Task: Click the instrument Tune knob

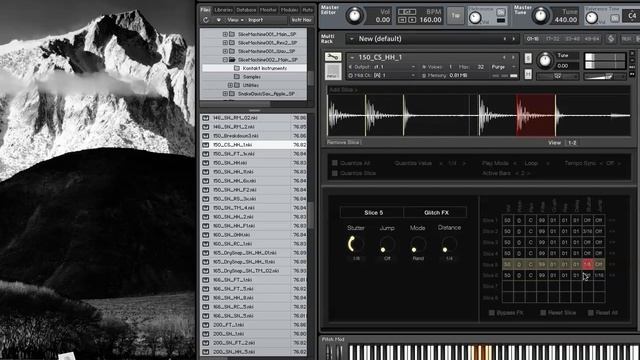Action: [545, 61]
